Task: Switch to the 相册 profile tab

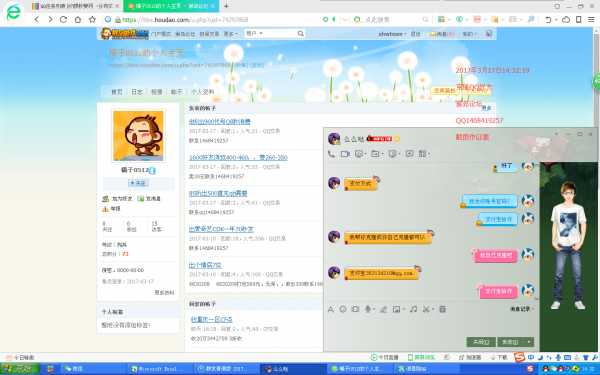Action: point(157,92)
